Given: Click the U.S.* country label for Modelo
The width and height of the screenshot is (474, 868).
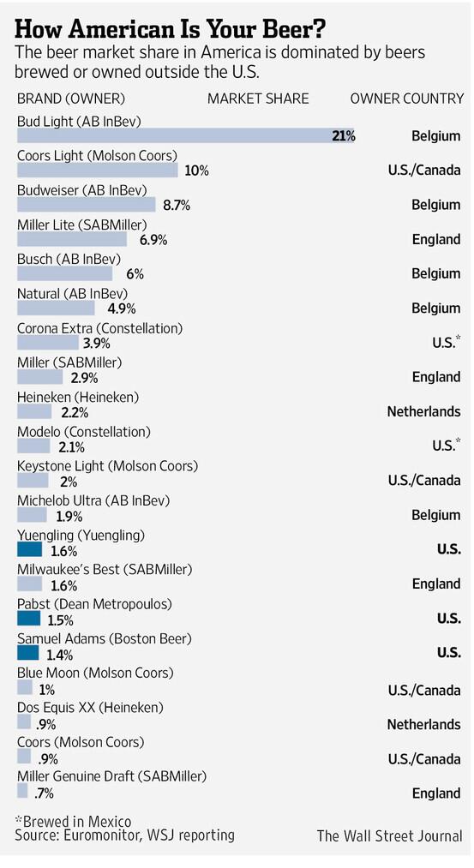Looking at the screenshot, I should point(446,445).
